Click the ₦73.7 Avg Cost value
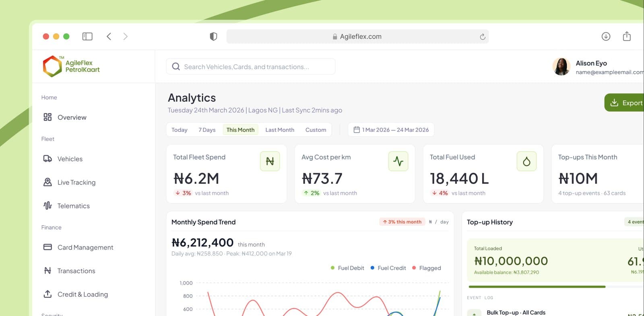Image resolution: width=644 pixels, height=316 pixels. (x=322, y=179)
